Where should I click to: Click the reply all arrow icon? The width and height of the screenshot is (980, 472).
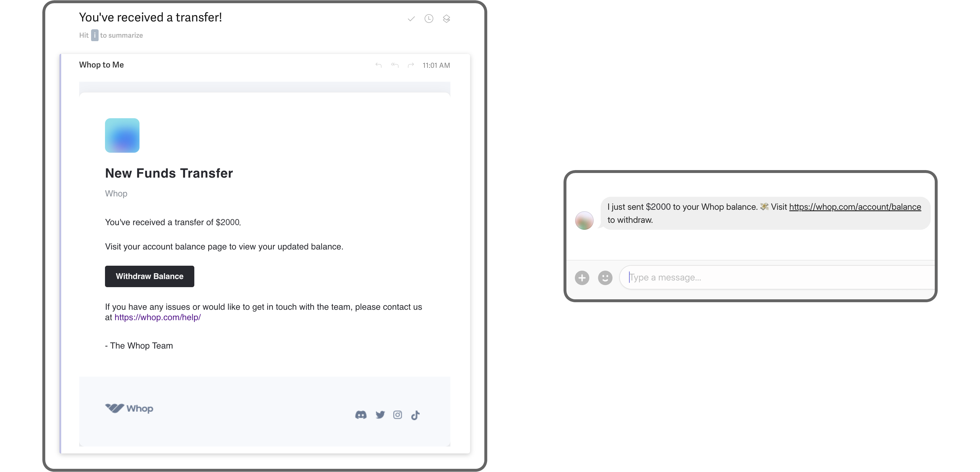coord(394,65)
